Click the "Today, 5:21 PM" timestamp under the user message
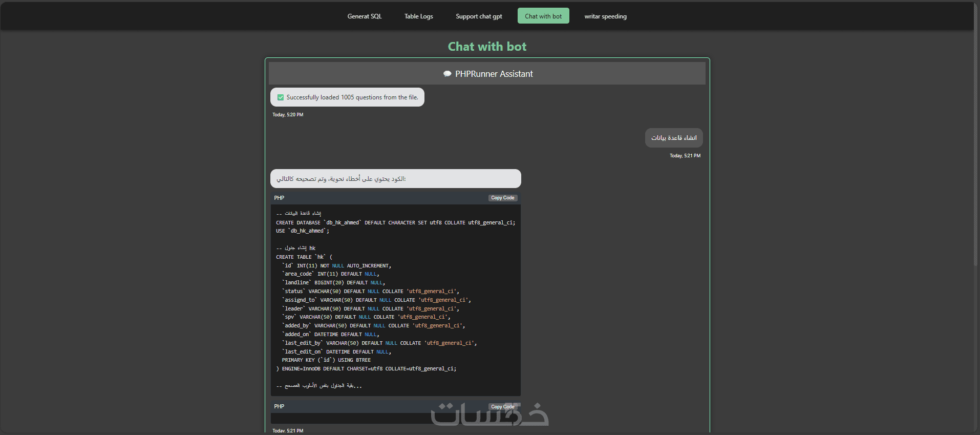 pyautogui.click(x=685, y=156)
